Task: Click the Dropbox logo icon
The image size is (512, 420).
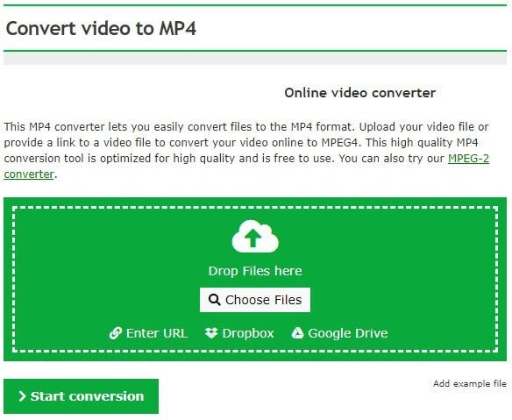Action: (x=211, y=333)
